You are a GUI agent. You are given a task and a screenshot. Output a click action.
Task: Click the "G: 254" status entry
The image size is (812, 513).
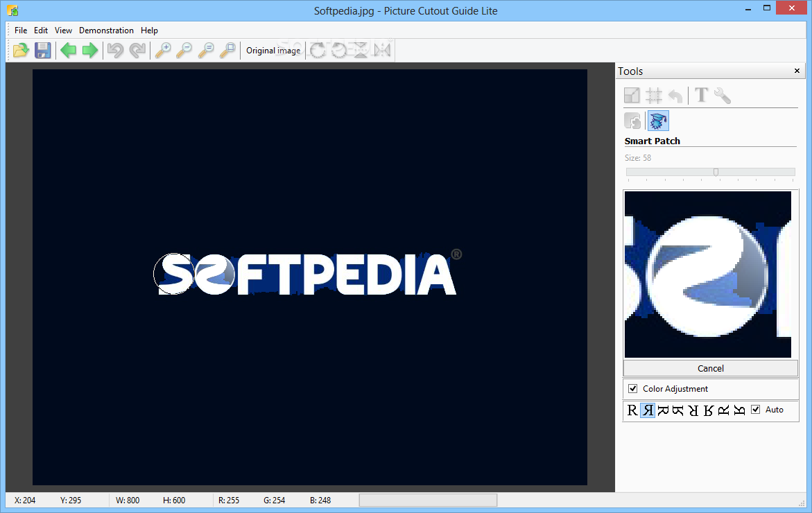tap(275, 500)
